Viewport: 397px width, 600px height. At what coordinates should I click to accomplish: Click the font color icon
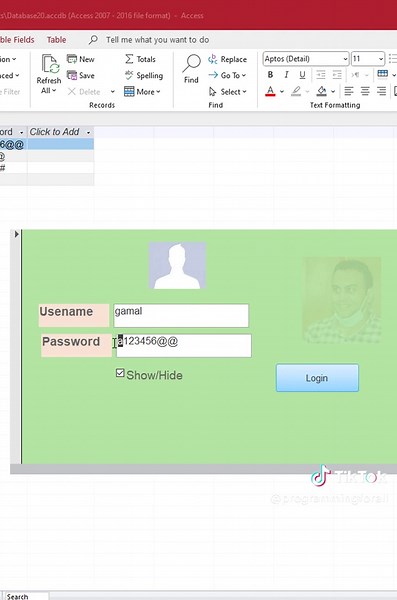[x=270, y=91]
